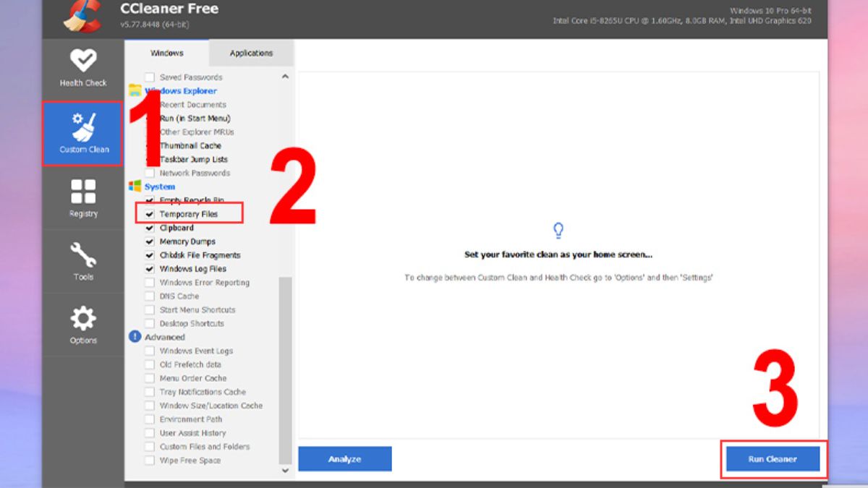The width and height of the screenshot is (868, 488).
Task: Click the list scrollbar down arrow
Action: [x=285, y=471]
